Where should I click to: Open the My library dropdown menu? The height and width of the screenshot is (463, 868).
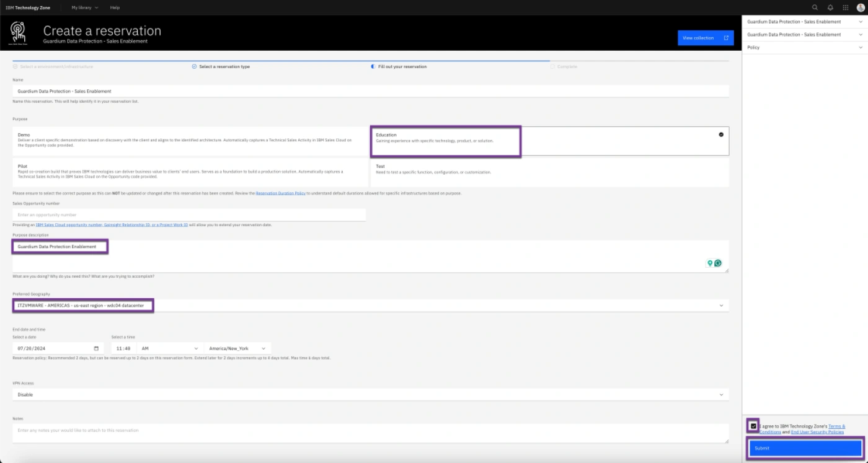coord(84,7)
